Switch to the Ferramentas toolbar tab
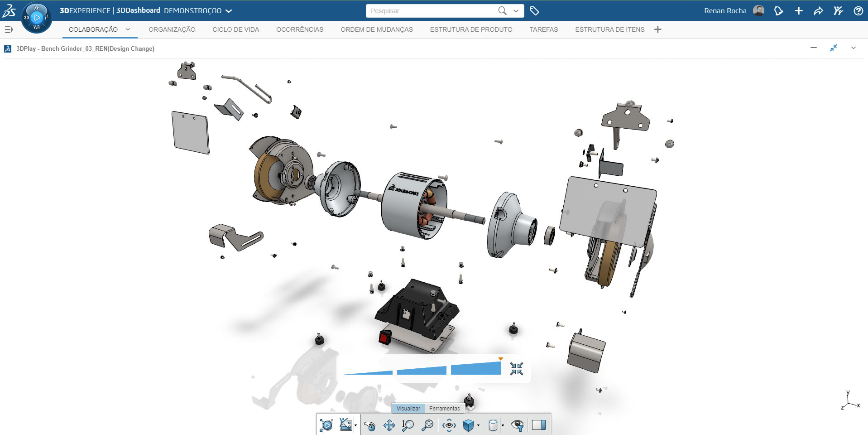Viewport: 868px width, 439px height. (x=445, y=408)
